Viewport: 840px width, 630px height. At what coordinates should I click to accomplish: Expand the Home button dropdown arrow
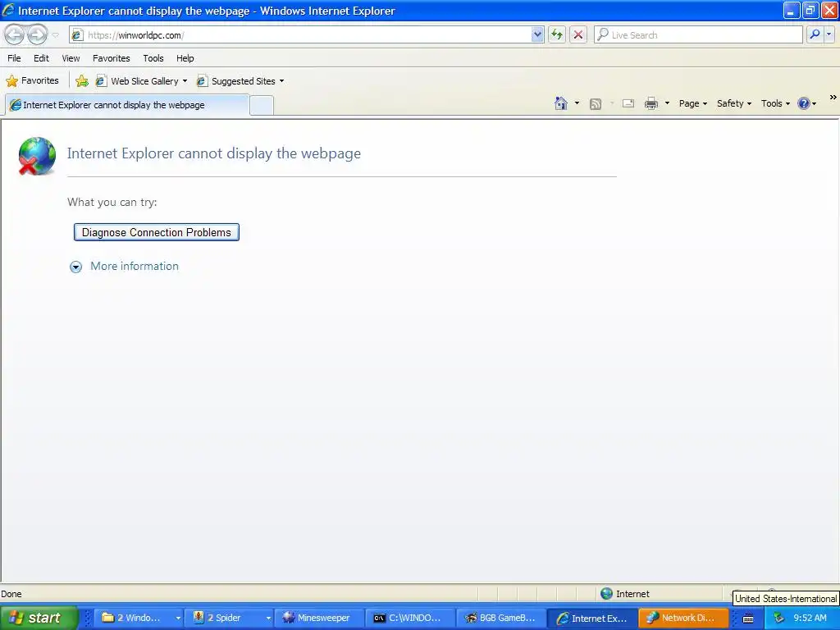click(x=577, y=103)
